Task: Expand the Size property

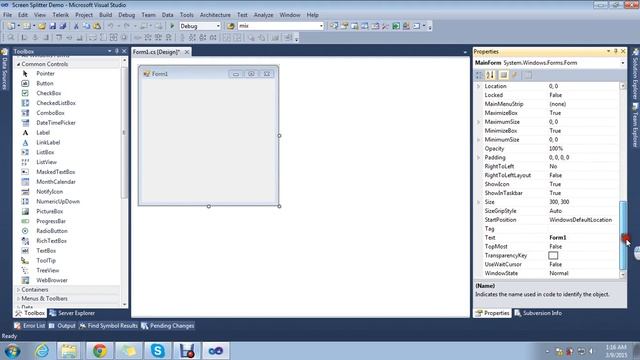Action: click(479, 202)
